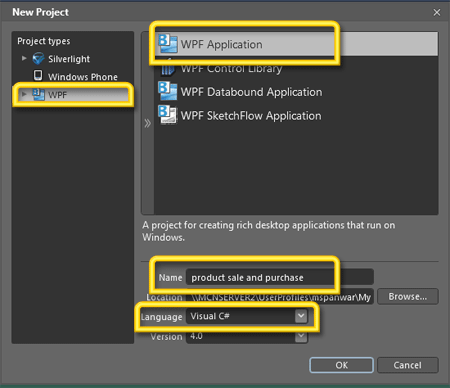450x388 pixels.
Task: Collapse the template pane with double chevron
Action: [x=147, y=123]
